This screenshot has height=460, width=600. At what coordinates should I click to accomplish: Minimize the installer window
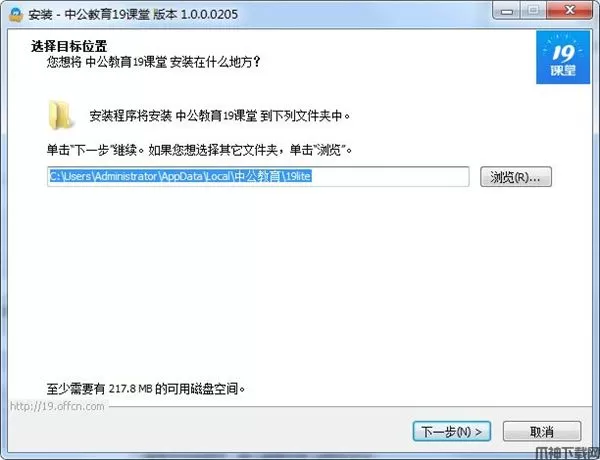(507, 11)
